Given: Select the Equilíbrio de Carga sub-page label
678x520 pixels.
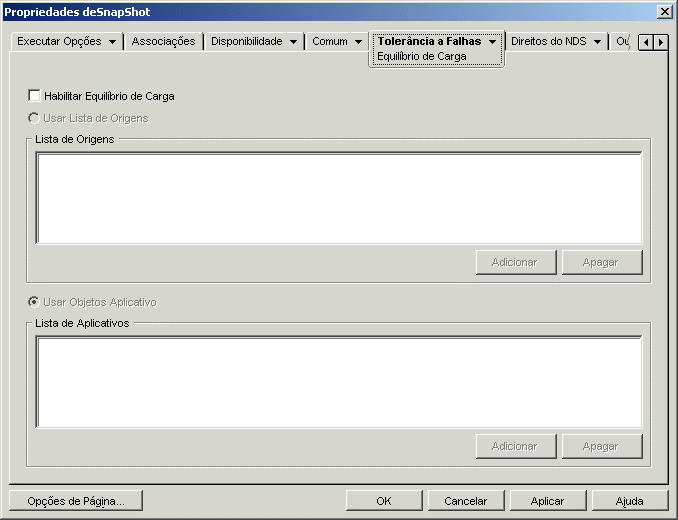Looking at the screenshot, I should click(x=422, y=57).
